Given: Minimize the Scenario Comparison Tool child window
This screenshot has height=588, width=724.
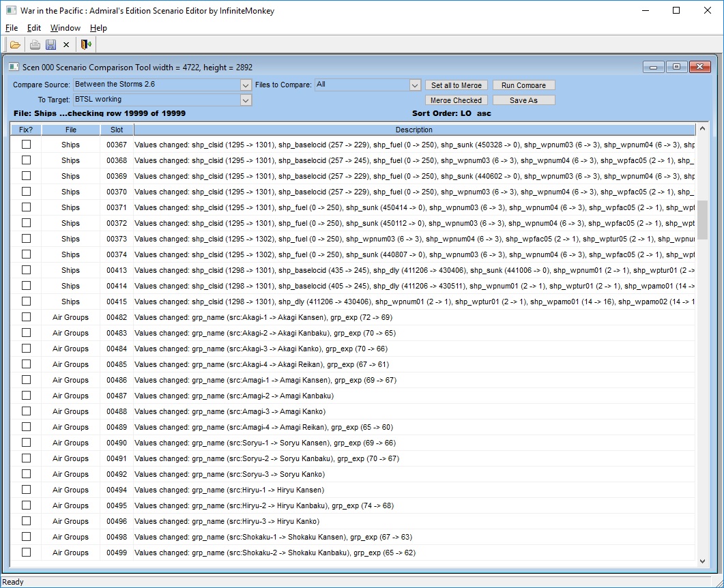Looking at the screenshot, I should (x=653, y=68).
